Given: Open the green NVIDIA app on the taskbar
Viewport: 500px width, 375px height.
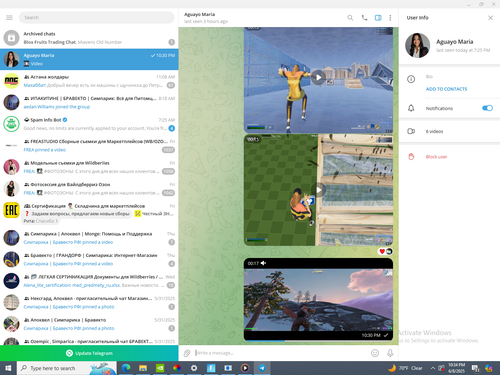Looking at the screenshot, I should [x=160, y=368].
